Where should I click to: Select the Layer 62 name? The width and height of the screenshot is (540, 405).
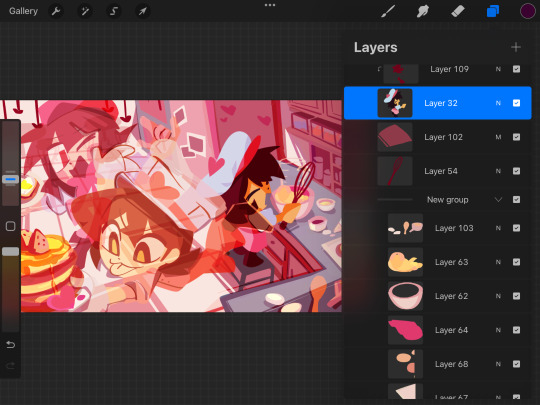(451, 296)
